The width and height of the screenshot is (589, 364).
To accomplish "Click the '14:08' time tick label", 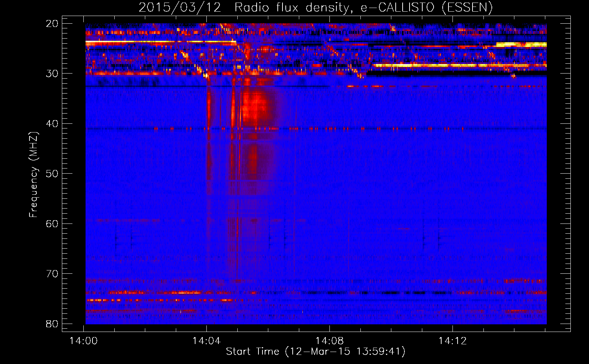I will point(330,341).
